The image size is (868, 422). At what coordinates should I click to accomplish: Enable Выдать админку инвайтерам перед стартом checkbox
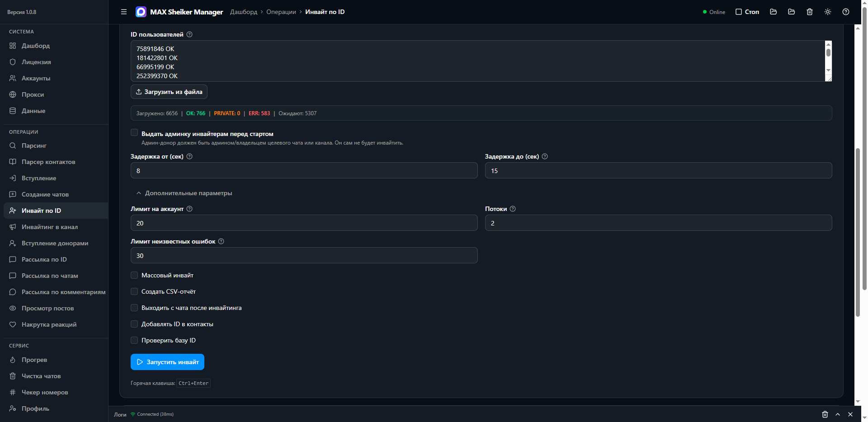pos(134,132)
